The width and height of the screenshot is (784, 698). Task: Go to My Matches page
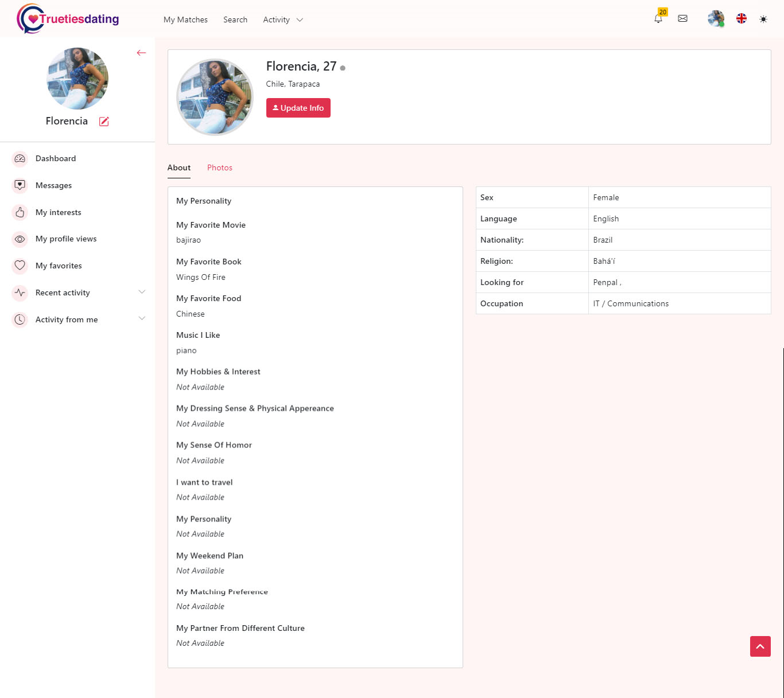coord(185,20)
